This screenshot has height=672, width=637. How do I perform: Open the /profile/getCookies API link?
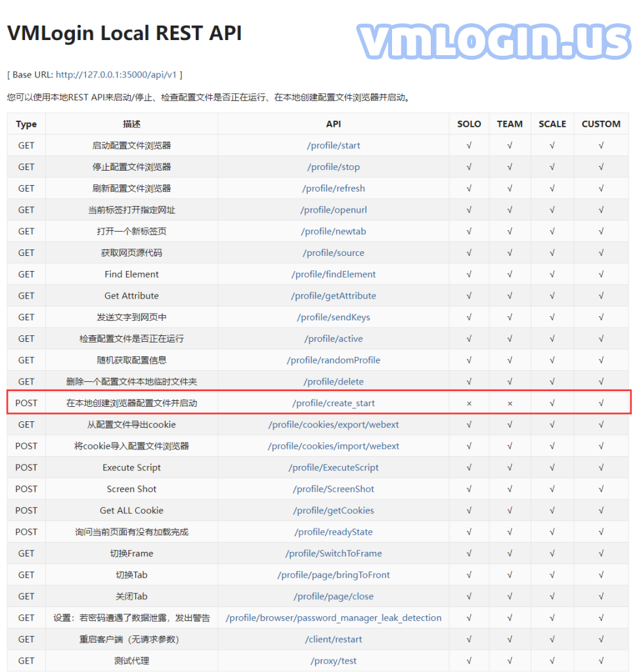[x=334, y=511]
